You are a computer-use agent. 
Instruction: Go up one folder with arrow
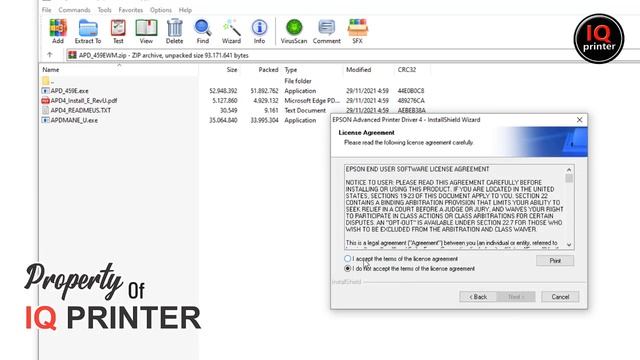click(x=50, y=55)
